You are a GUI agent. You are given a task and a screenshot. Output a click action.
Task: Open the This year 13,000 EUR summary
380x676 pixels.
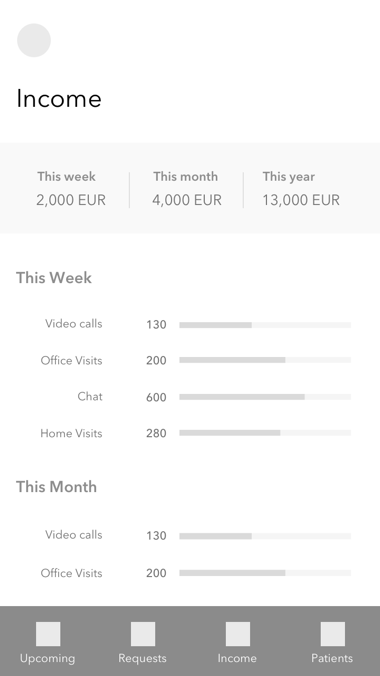coord(301,188)
